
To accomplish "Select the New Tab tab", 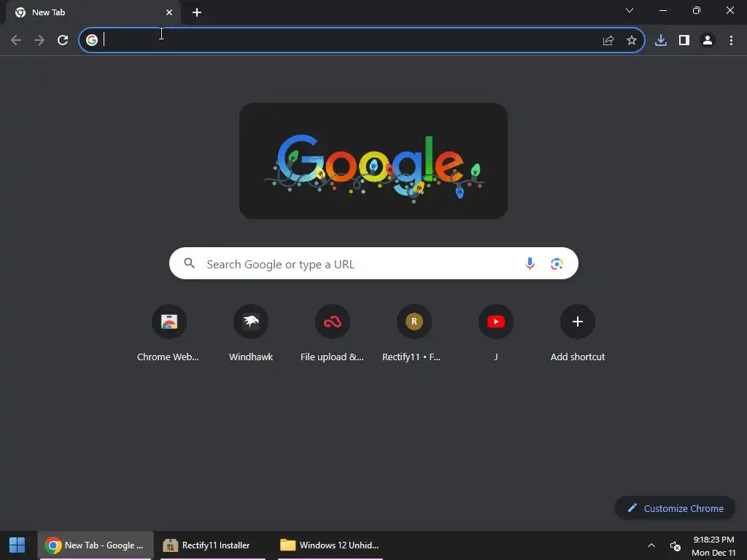I will (93, 12).
